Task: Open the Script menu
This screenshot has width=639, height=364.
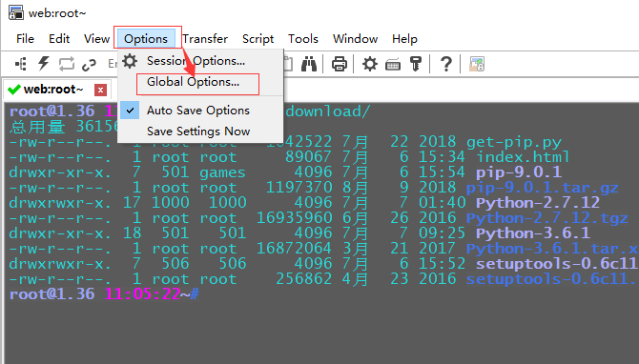Action: [258, 39]
